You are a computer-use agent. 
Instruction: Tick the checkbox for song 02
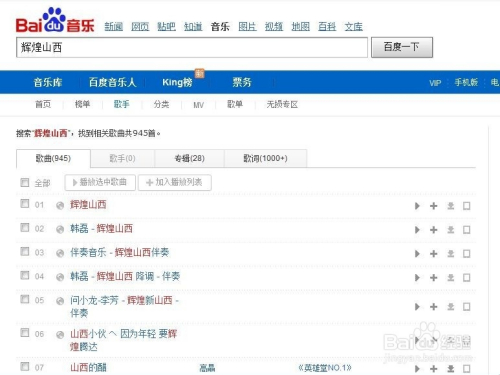(25, 228)
